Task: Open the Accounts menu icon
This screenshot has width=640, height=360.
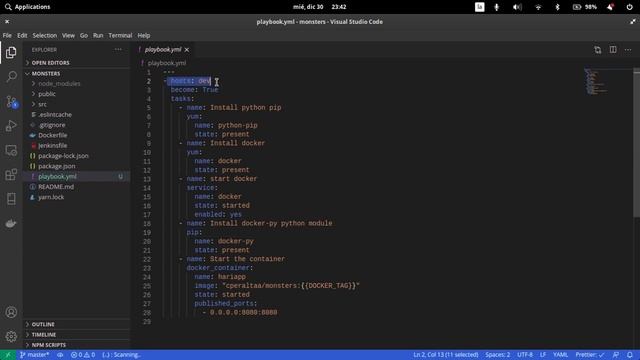Action: 11,312
